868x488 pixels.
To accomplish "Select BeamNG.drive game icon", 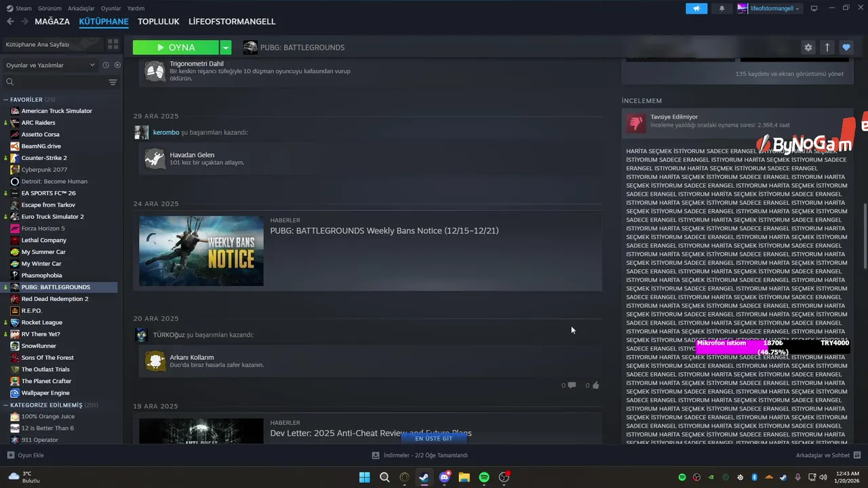I will (15, 146).
